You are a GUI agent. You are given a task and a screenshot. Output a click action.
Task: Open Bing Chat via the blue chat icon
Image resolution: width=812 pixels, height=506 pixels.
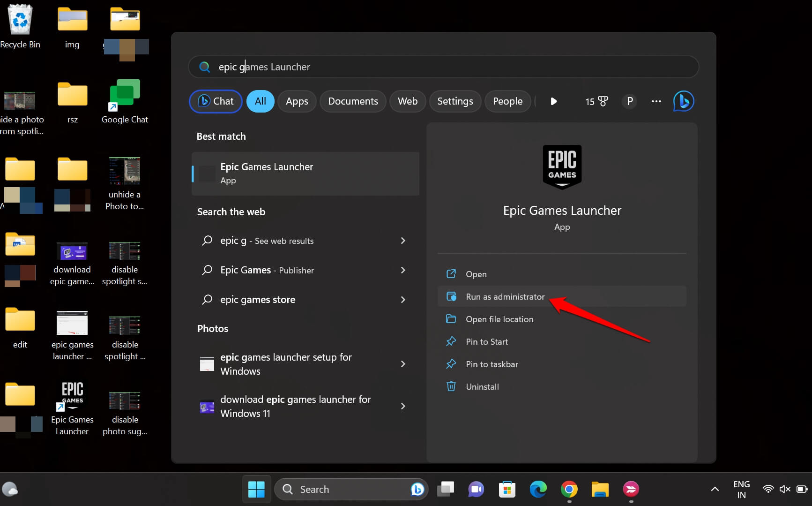683,101
